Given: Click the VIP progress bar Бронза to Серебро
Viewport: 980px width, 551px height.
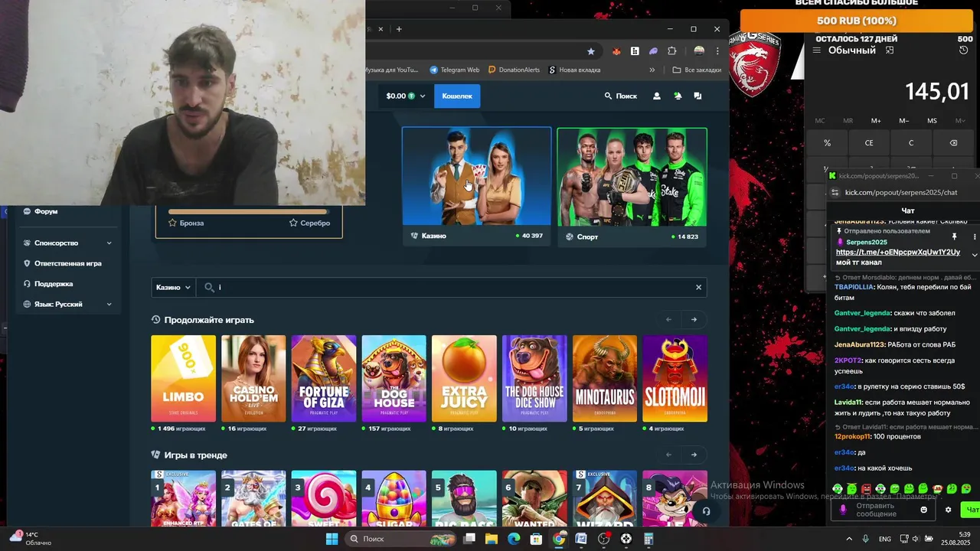Looking at the screenshot, I should 249,212.
